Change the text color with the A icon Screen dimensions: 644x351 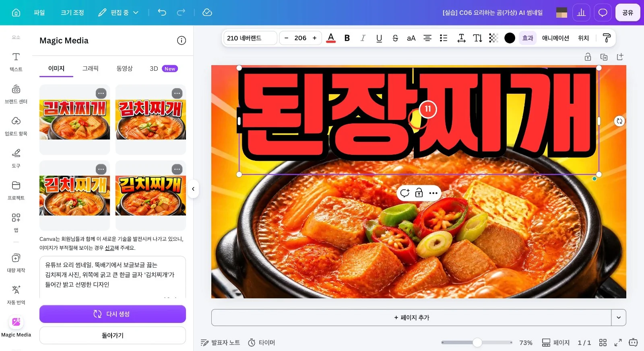(331, 38)
